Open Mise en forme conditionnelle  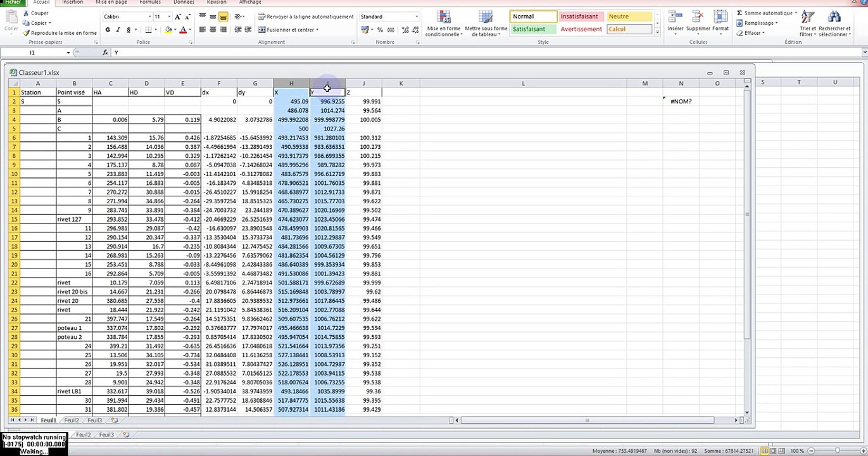click(444, 23)
